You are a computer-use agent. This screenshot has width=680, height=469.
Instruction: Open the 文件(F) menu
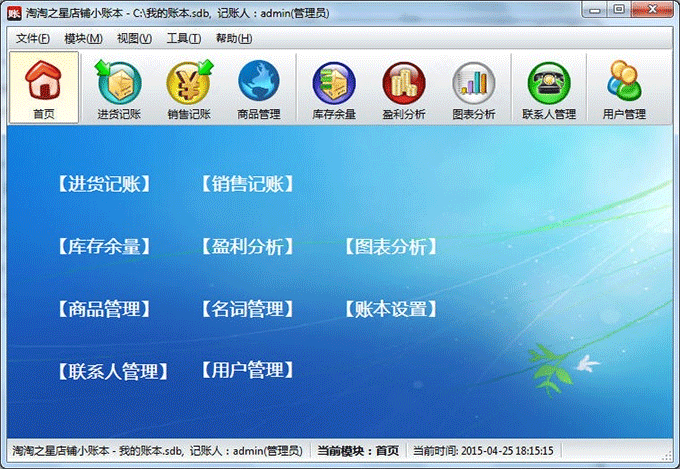pos(33,39)
